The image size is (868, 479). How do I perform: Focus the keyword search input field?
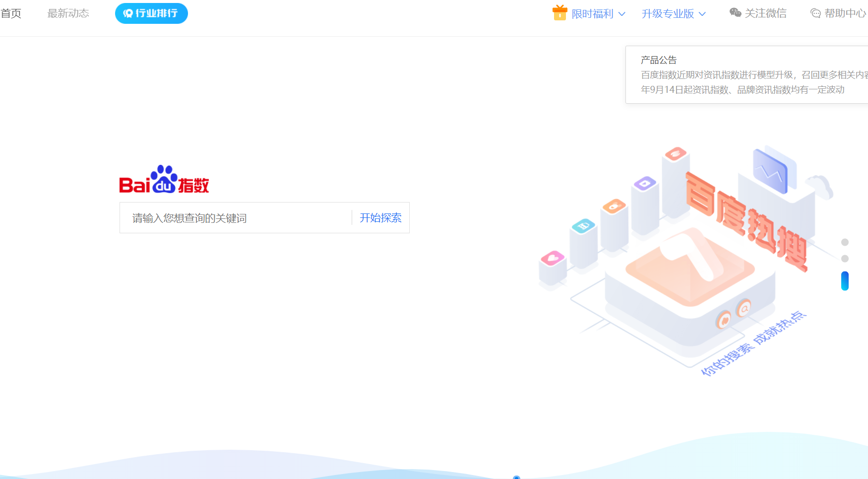click(236, 218)
